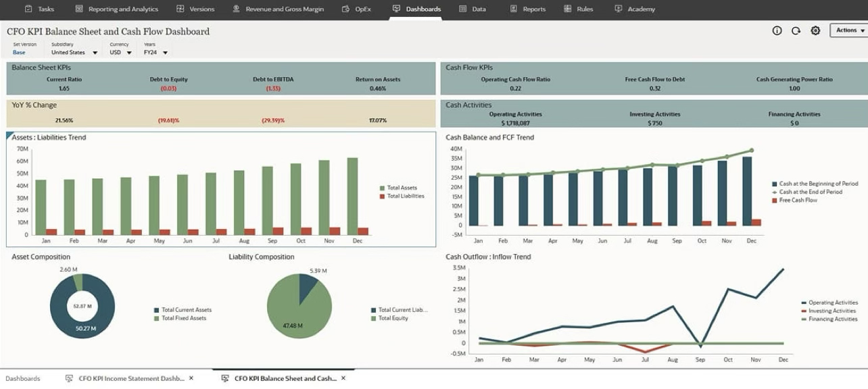Screen dimensions: 868x389
Task: Refresh the dashboard using the reload icon
Action: pyautogui.click(x=796, y=30)
